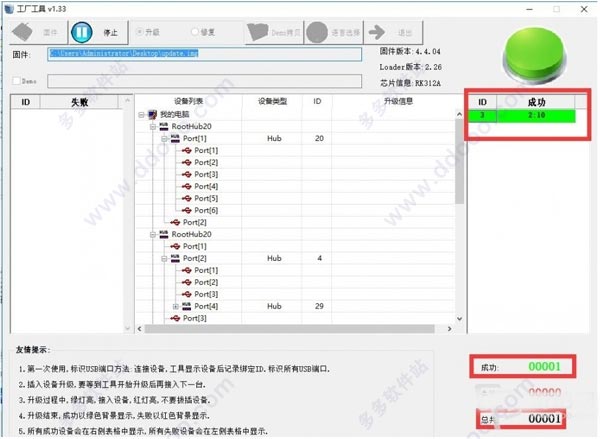Select first RootHub20 hub icon
600x439 pixels.
(x=164, y=126)
